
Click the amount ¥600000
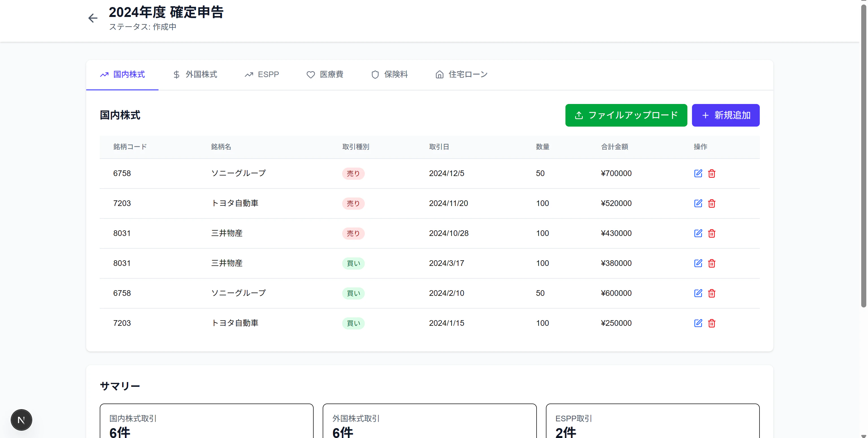click(x=616, y=293)
